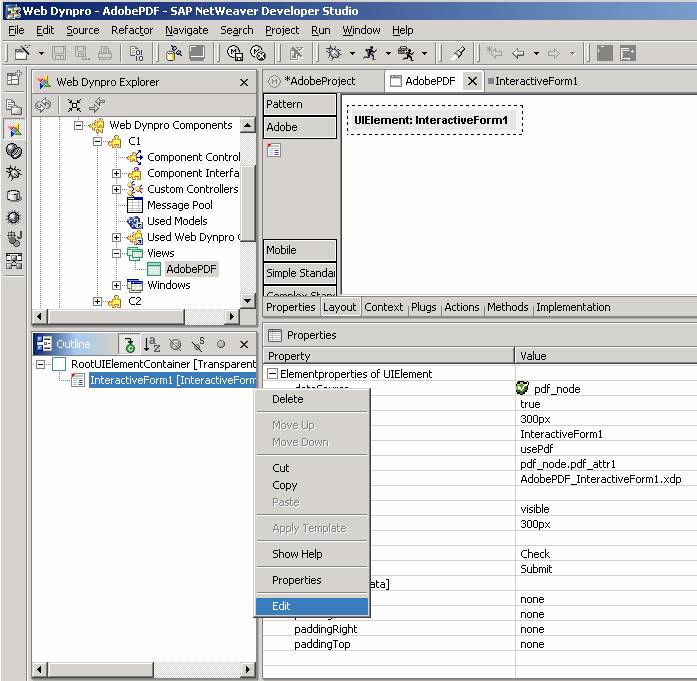Toggle the first green-arrow button in Outline toolbar
This screenshot has width=697, height=681.
(128, 345)
